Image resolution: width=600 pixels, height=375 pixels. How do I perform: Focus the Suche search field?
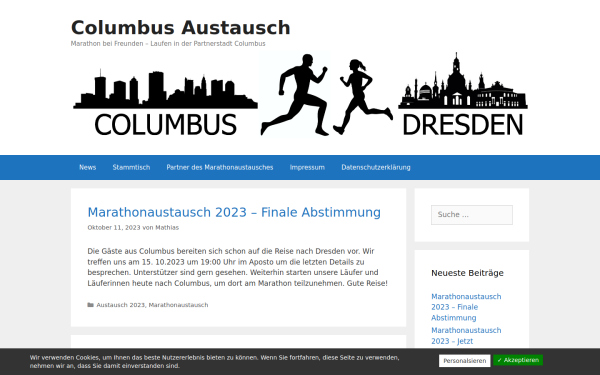472,215
